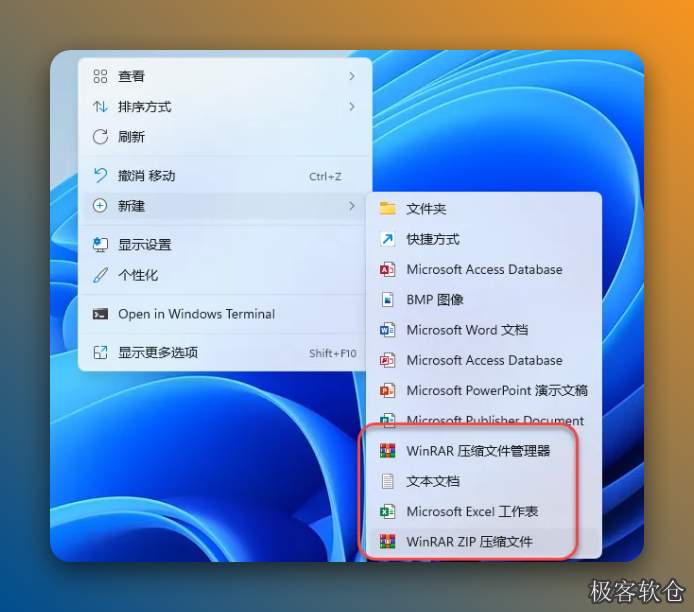Click the Shift+F10 shortcut text
Viewport: 694px width, 612px height.
[x=333, y=353]
